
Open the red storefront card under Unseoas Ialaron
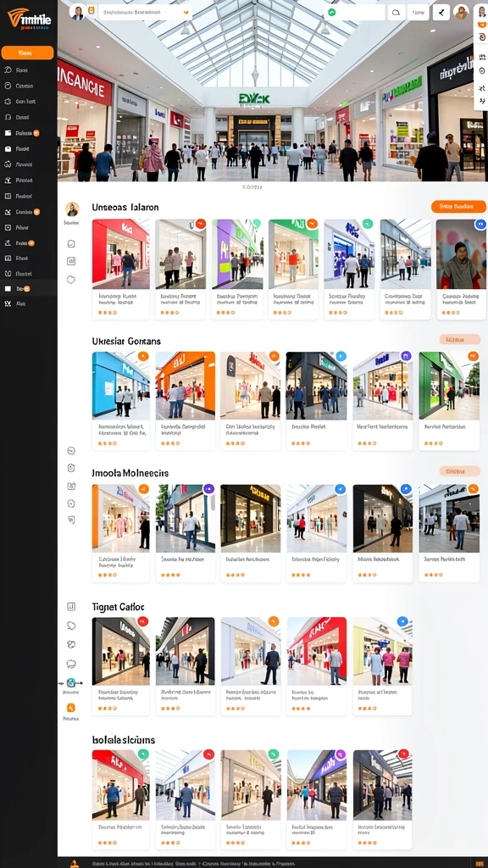(120, 270)
